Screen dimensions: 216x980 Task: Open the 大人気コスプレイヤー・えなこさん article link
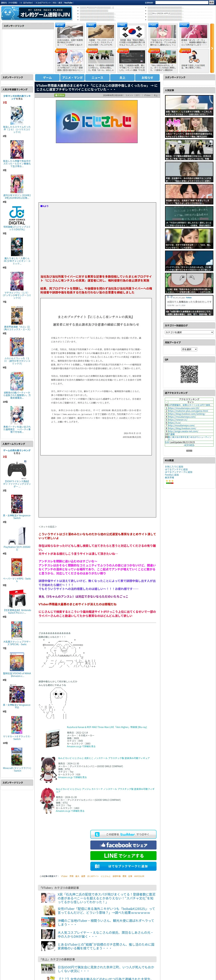pos(106,934)
